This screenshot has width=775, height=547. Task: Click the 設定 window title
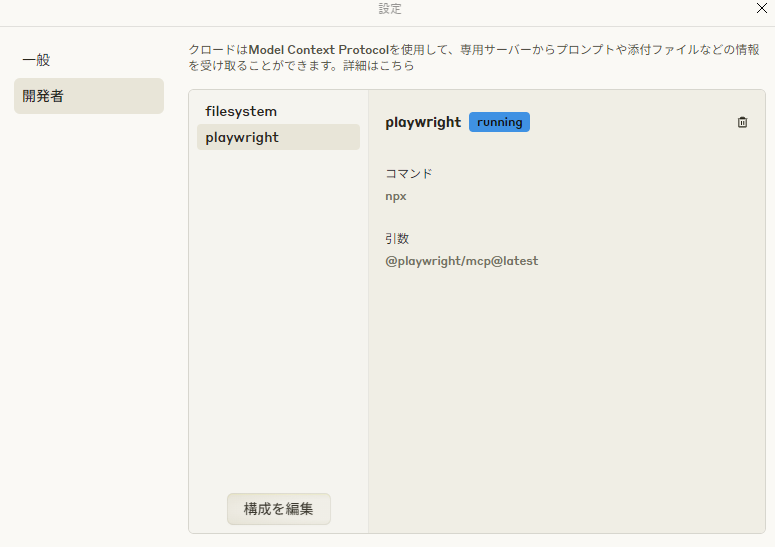[x=390, y=9]
